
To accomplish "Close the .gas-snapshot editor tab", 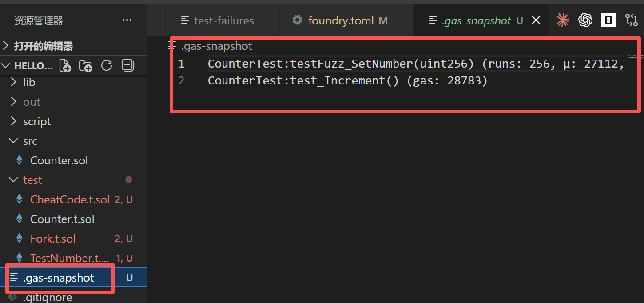I will 536,20.
